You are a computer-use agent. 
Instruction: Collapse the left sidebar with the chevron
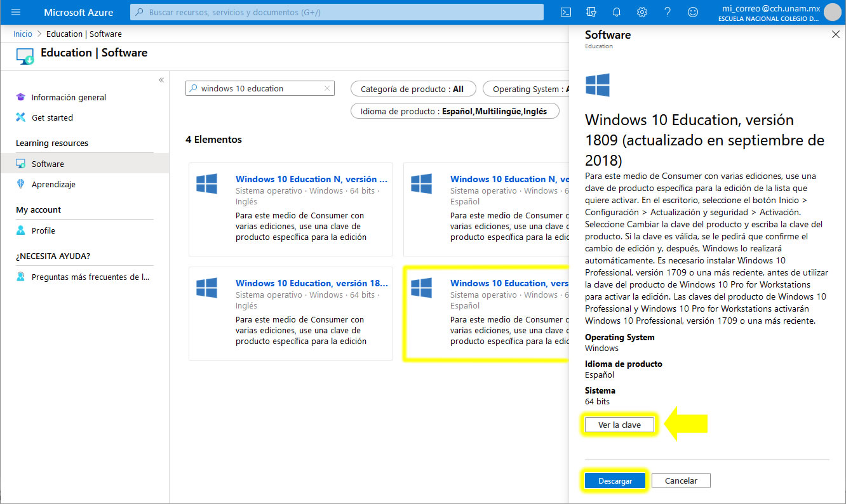click(x=161, y=80)
